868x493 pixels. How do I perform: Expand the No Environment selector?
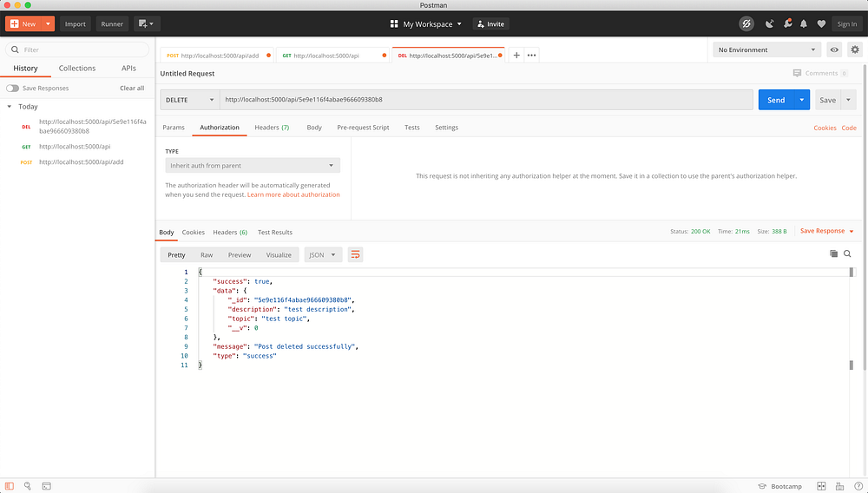click(766, 49)
